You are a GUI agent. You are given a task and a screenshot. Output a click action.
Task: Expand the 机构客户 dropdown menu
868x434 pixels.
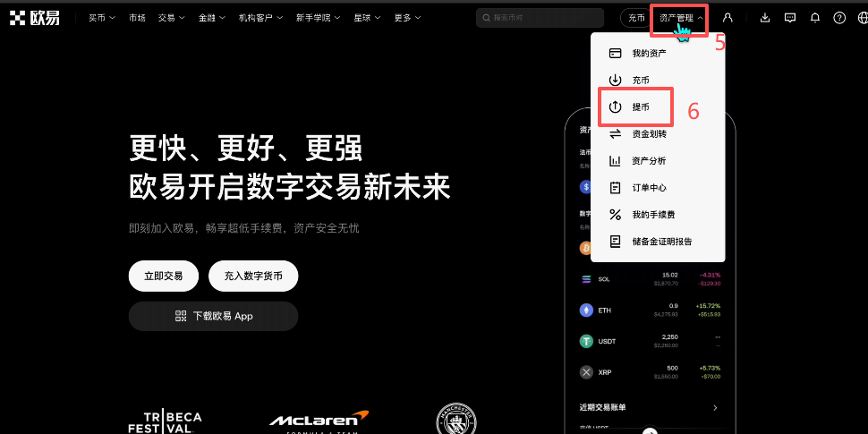pos(260,18)
